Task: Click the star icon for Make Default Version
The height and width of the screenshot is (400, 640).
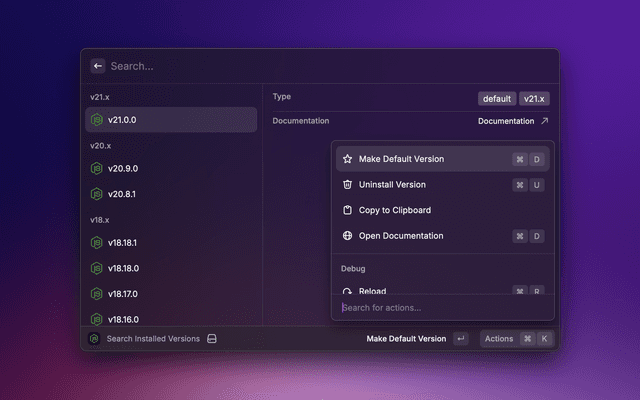Action: (x=347, y=159)
